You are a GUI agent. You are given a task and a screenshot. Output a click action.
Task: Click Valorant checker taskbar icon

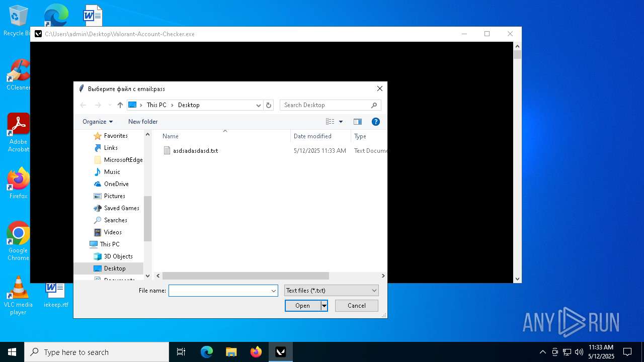(x=281, y=352)
